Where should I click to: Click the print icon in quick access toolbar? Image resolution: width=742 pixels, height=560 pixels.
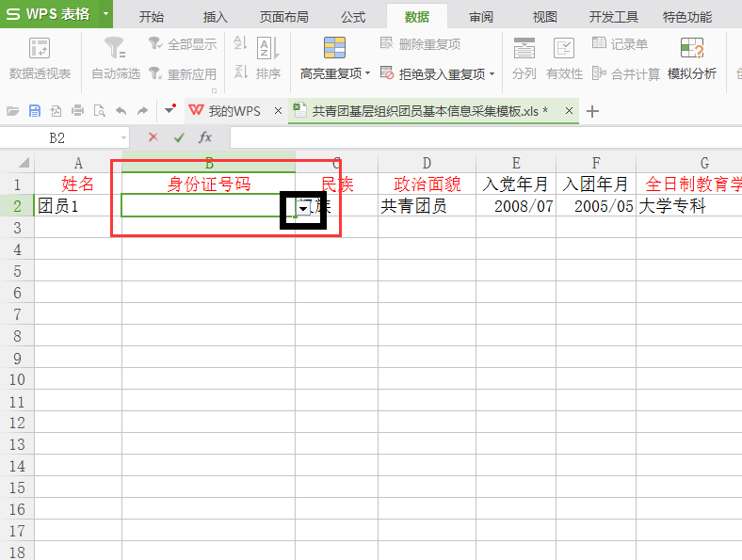[x=78, y=111]
